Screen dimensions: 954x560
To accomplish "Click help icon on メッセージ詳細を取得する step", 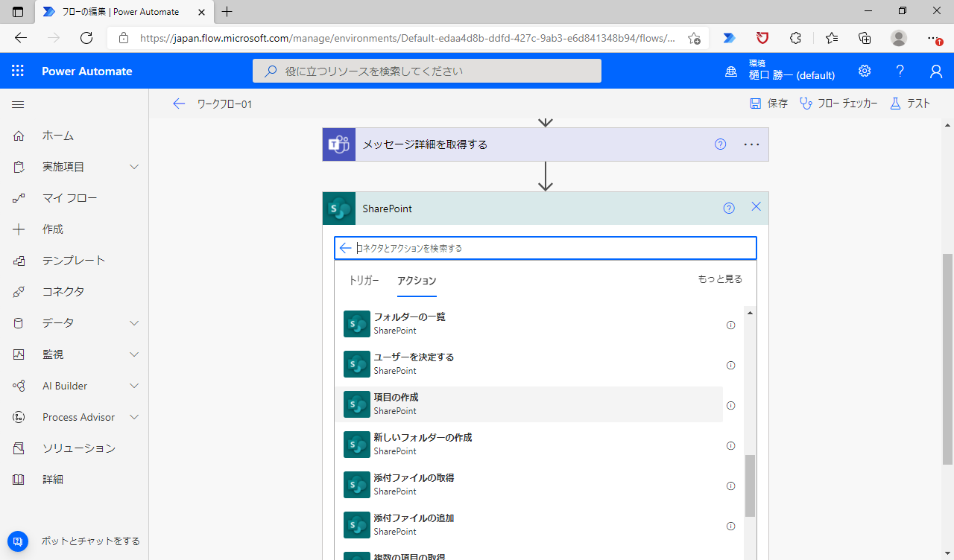I will tap(720, 144).
